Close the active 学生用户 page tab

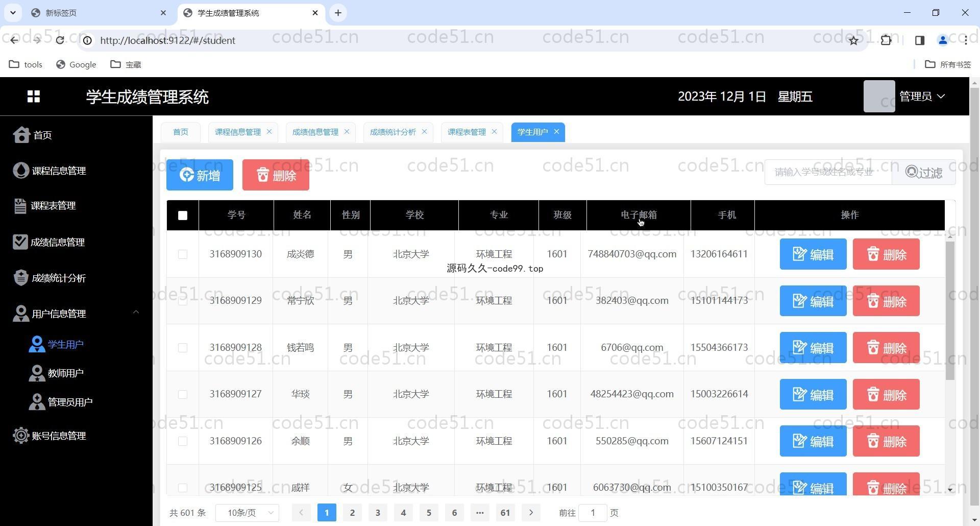(x=556, y=131)
